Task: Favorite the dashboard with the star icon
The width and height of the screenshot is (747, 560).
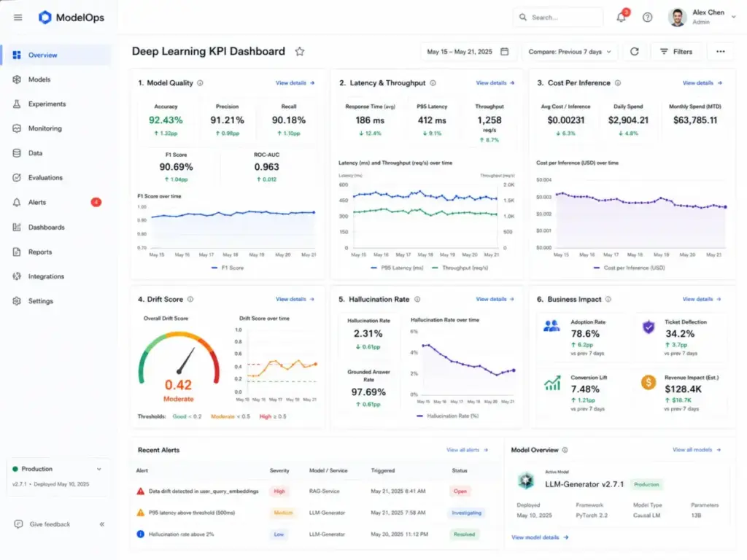Action: (300, 52)
